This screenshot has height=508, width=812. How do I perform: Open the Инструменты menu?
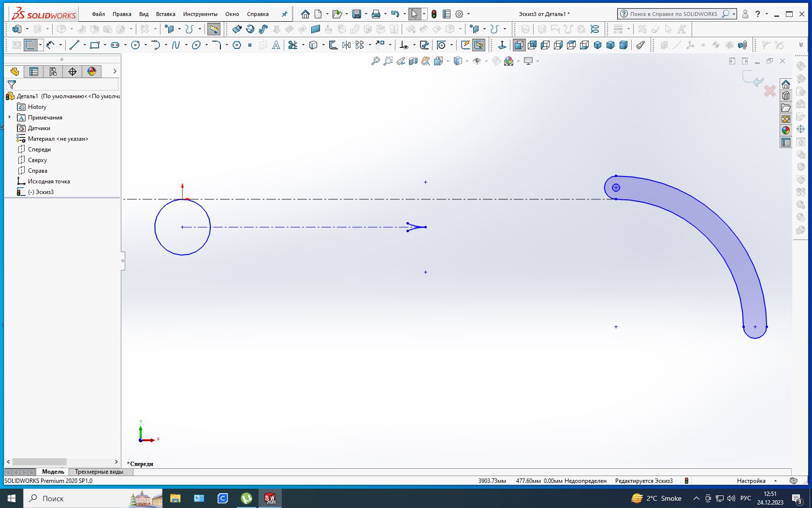pos(200,14)
